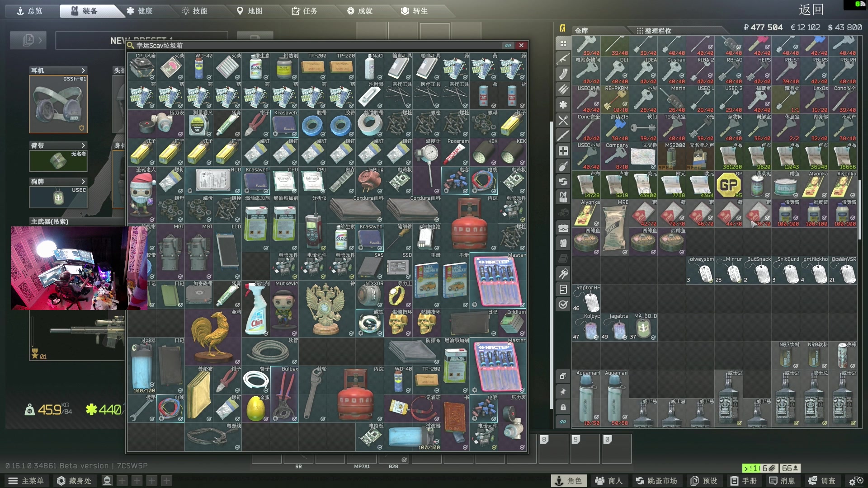Filter stash by weapons rifle icon
This screenshot has width=868, height=488.
point(563,59)
